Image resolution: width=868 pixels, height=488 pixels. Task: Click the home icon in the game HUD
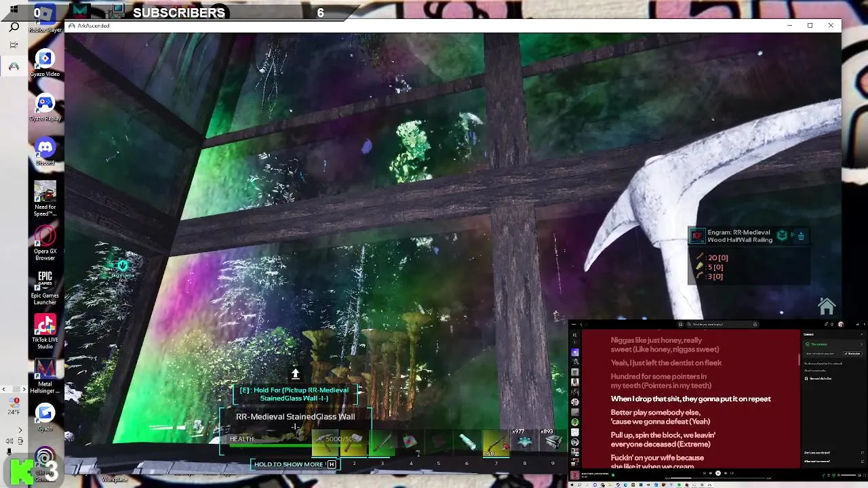pyautogui.click(x=826, y=306)
